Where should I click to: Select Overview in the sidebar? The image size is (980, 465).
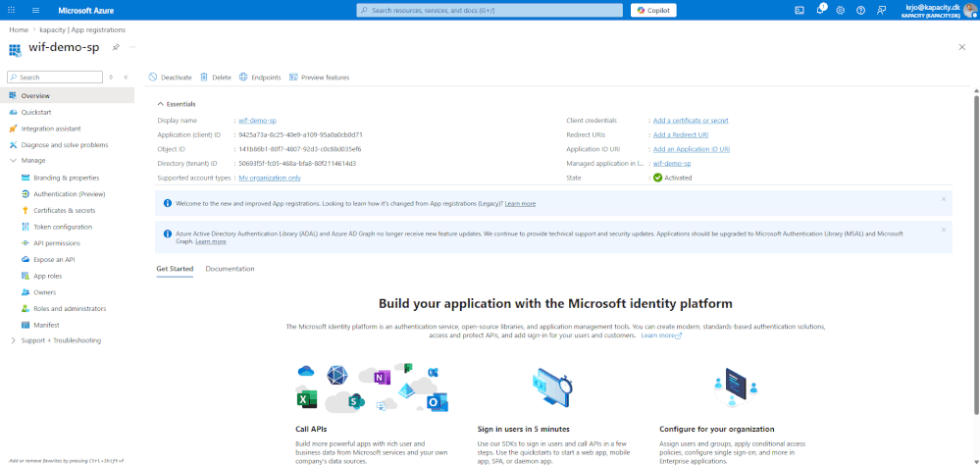coord(67,95)
